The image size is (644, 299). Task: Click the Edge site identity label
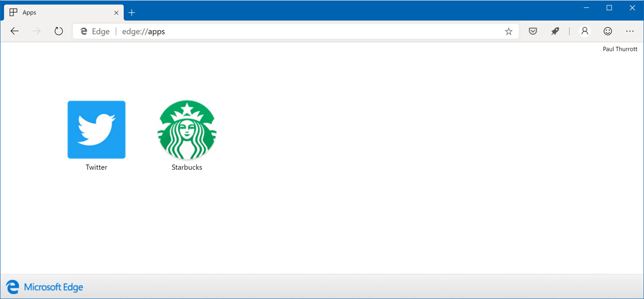coord(95,31)
